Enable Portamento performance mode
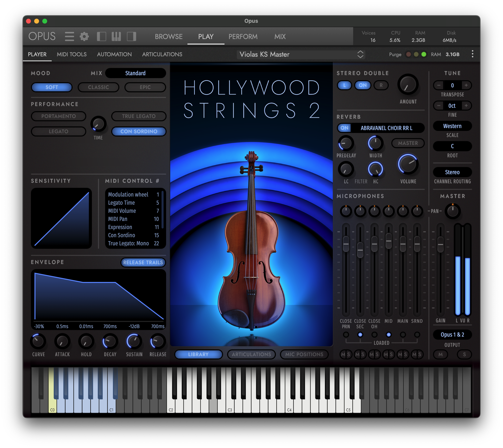Viewport: 503px width, 448px height. pyautogui.click(x=59, y=116)
